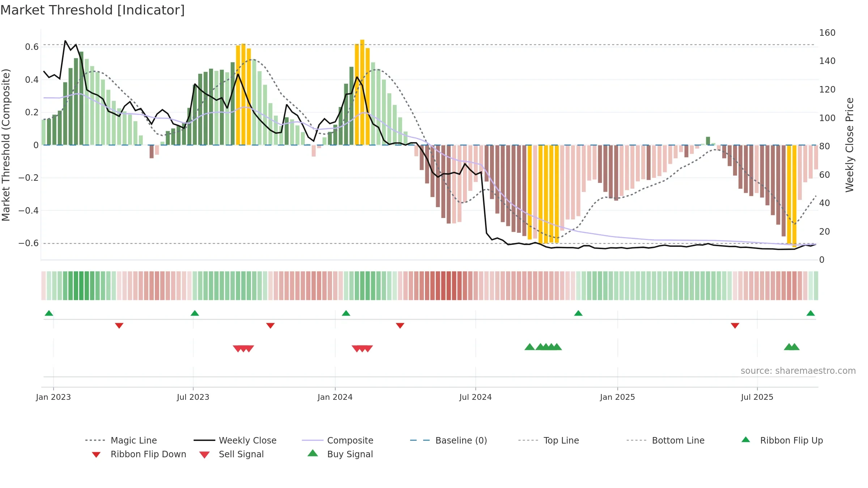
Task: Click the −0.6 left axis tick label
Action: [29, 243]
